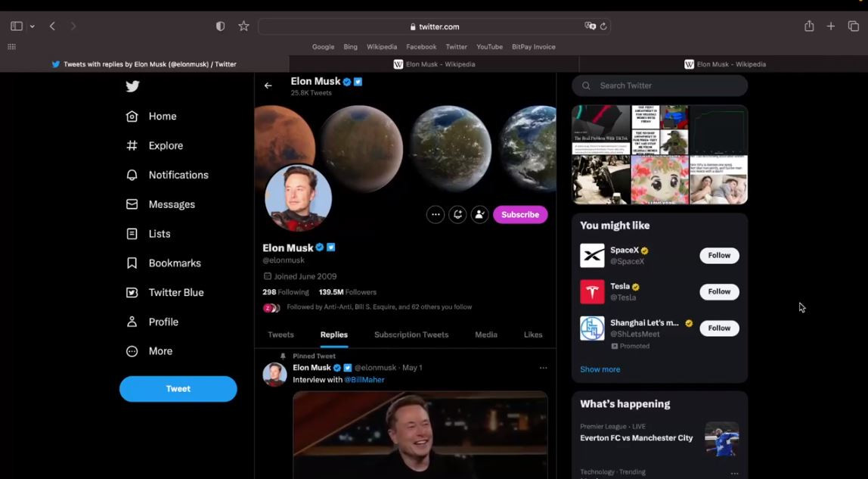
Task: Open Explore from the sidebar
Action: (154, 145)
